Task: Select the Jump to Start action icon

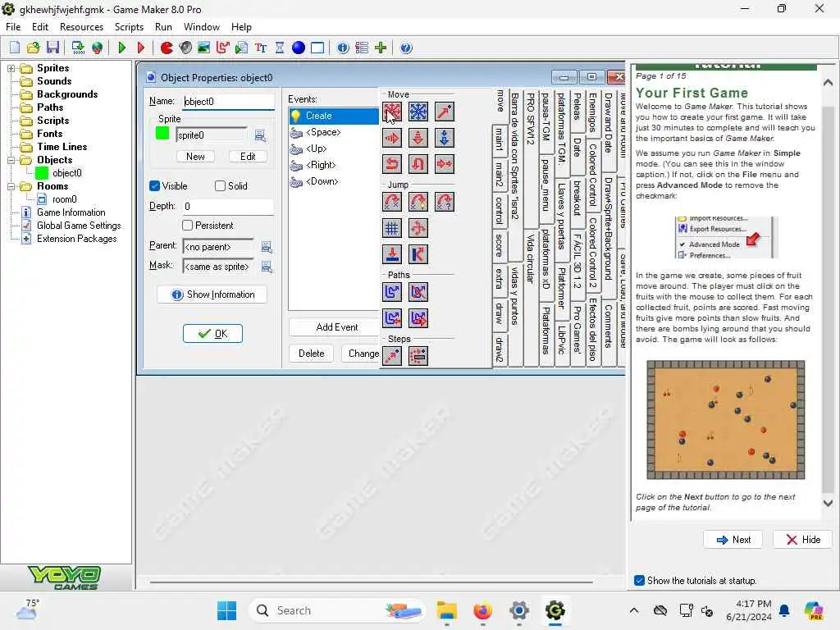Action: click(x=418, y=202)
